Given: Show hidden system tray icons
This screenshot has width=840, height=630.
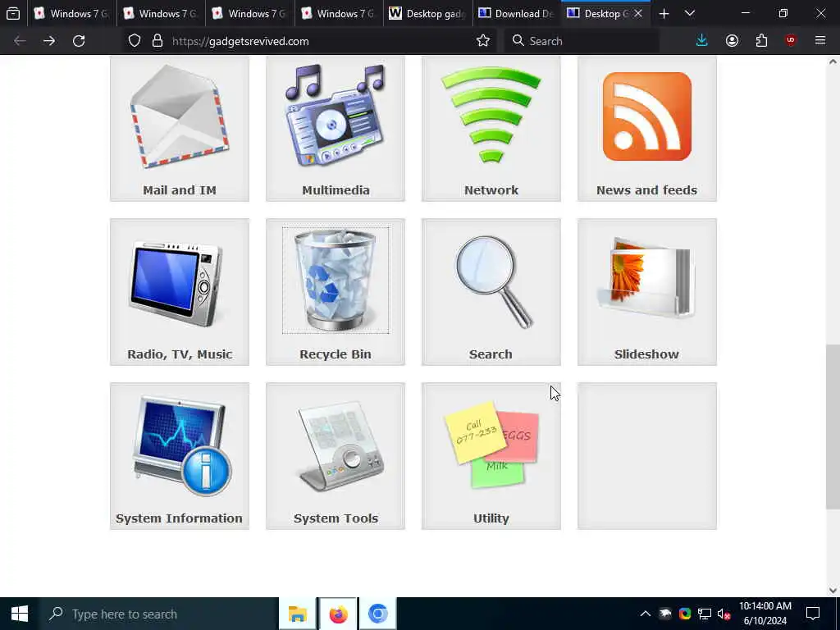Looking at the screenshot, I should click(646, 614).
